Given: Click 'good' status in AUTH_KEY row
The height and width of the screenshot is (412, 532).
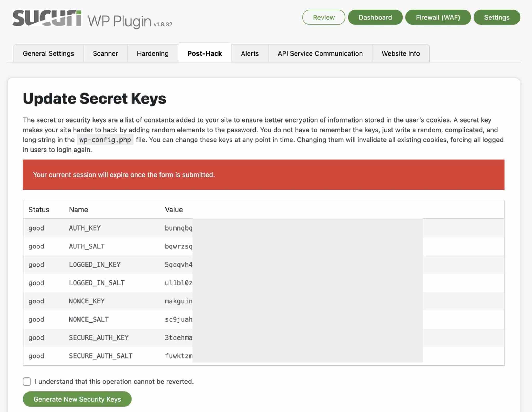Looking at the screenshot, I should point(36,228).
